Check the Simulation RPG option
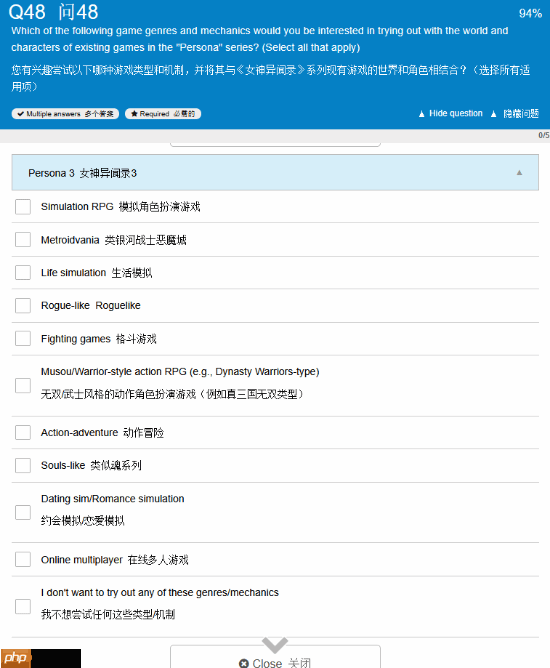The image size is (550, 668). 23,207
